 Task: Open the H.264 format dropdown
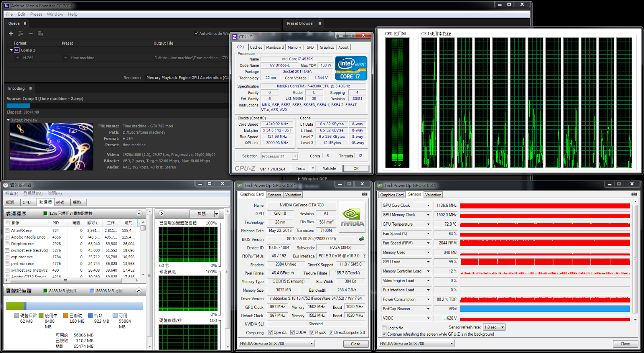(x=18, y=58)
